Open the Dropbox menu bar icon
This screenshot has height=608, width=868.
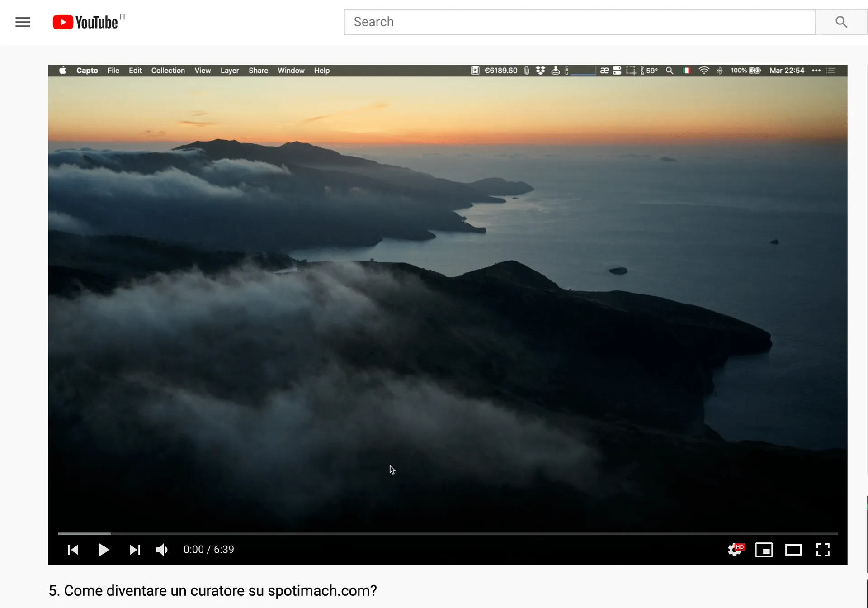click(540, 71)
